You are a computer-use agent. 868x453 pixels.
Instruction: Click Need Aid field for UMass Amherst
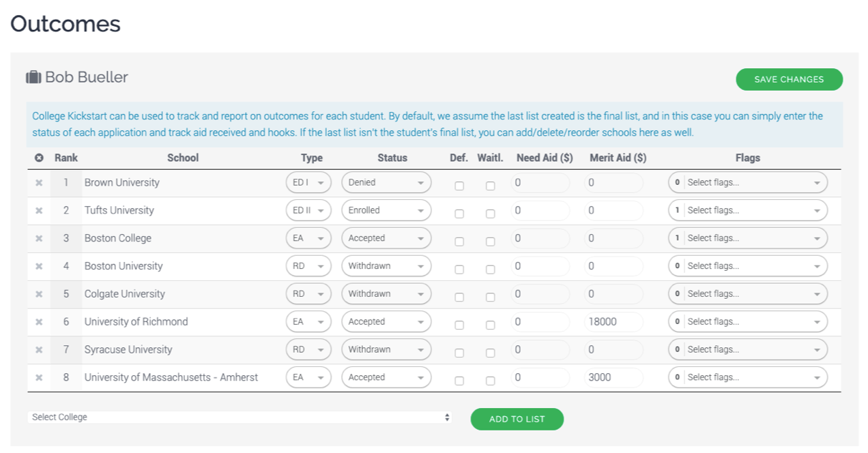point(540,377)
